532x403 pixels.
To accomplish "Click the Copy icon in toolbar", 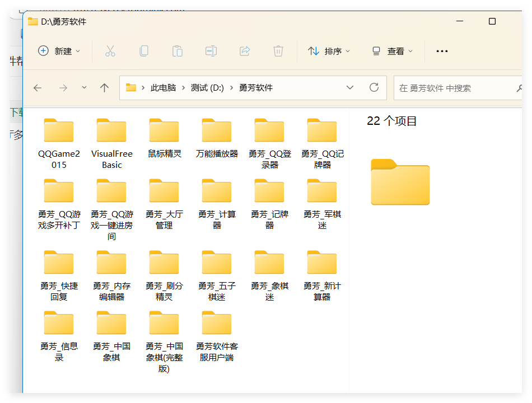I will 144,51.
